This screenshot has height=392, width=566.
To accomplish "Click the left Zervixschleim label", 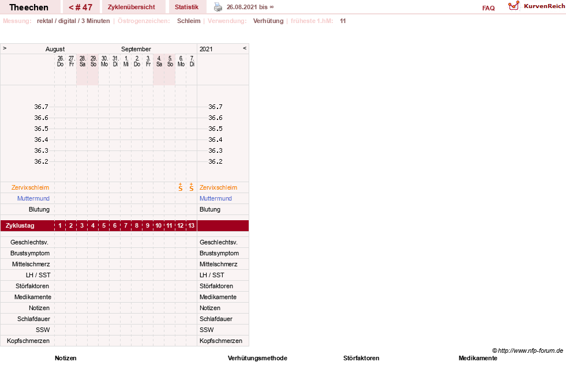I will [31, 187].
